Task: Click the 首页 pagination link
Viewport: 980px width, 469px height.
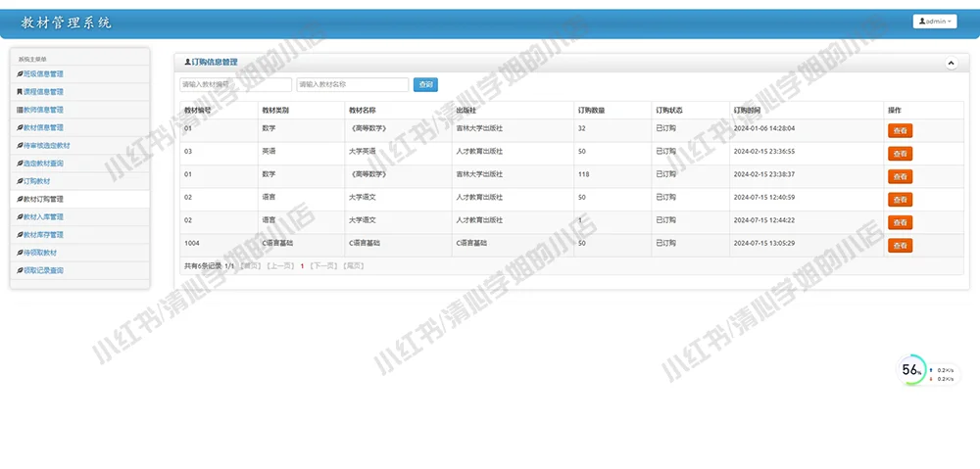Action: click(251, 266)
